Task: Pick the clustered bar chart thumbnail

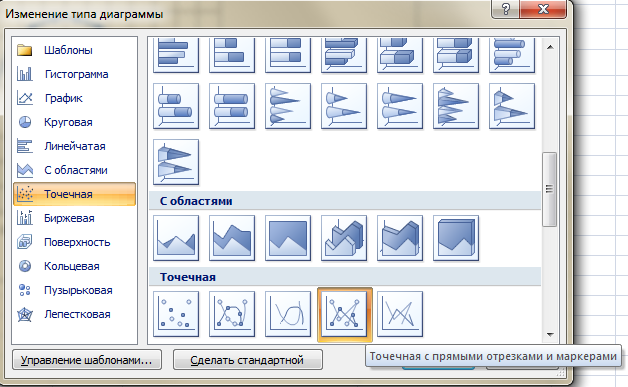Action: click(176, 55)
